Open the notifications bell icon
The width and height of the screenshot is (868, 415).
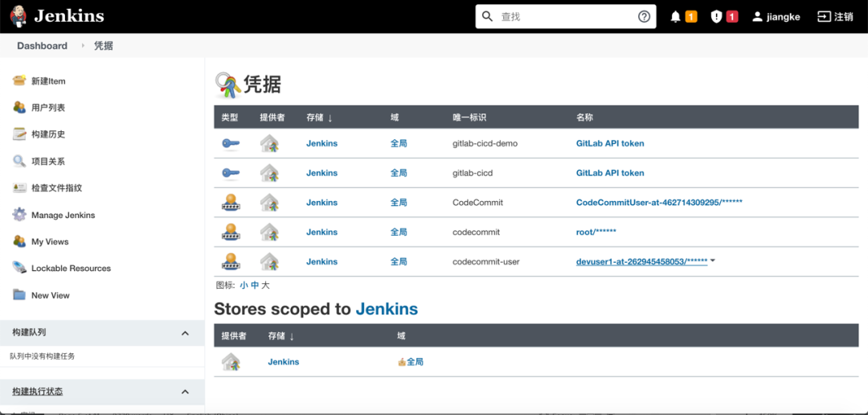click(x=675, y=17)
